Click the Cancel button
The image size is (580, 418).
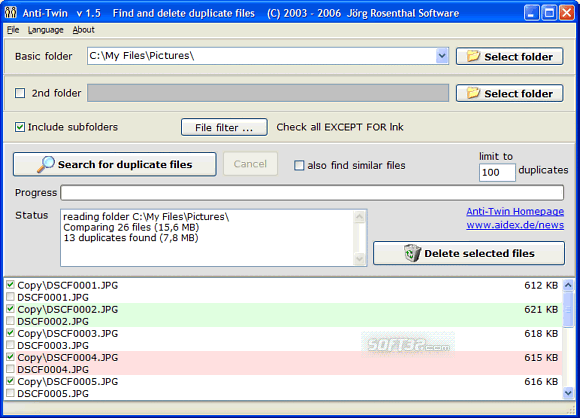pos(250,164)
